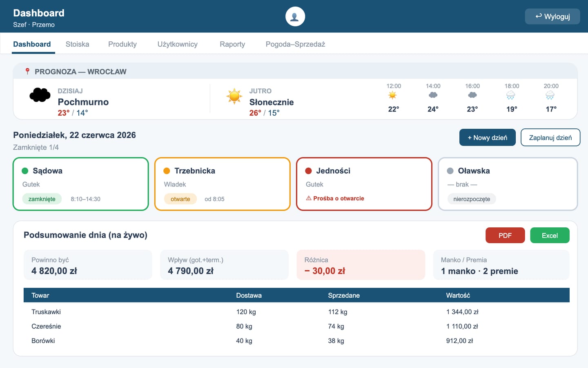Export the summary to Excel
Viewport: 588px width, 368px height.
coord(550,235)
